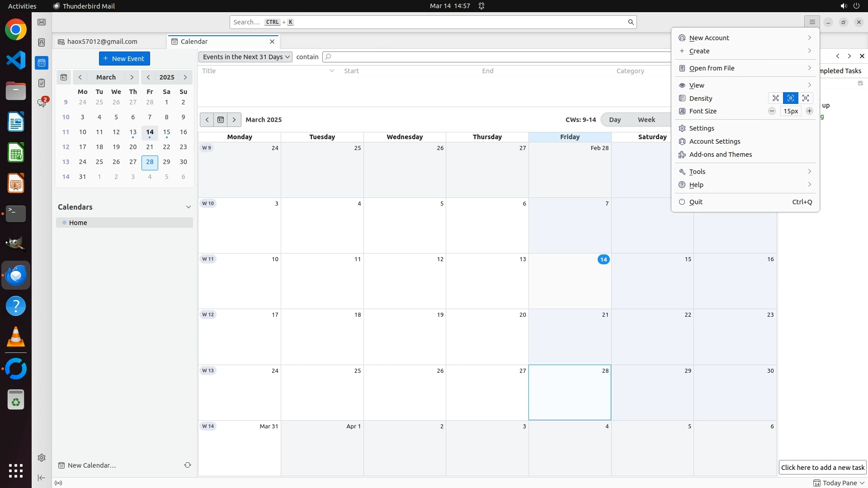
Task: Open the Mail space icon in the sidebar
Action: [42, 22]
